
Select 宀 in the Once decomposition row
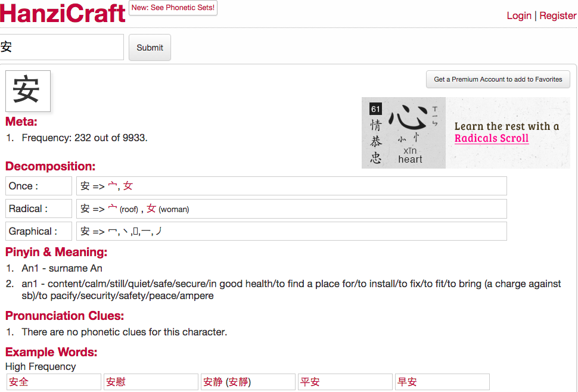pos(113,186)
